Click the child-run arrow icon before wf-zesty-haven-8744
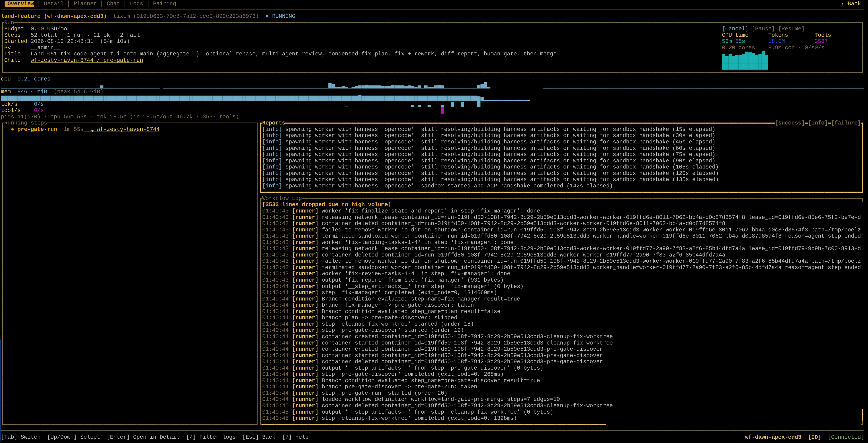This screenshot has width=868, height=443. tap(92, 129)
